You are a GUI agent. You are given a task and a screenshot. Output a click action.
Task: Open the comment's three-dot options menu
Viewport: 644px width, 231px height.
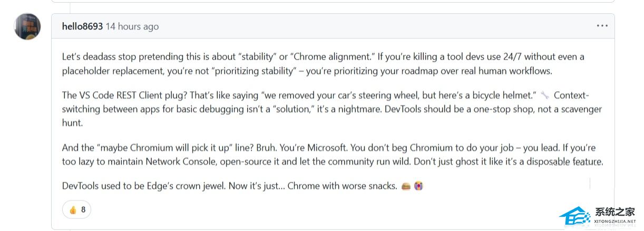602,26
